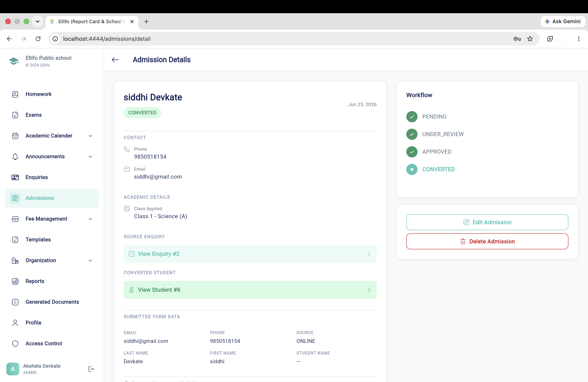Click the Exams sidebar icon

point(15,115)
